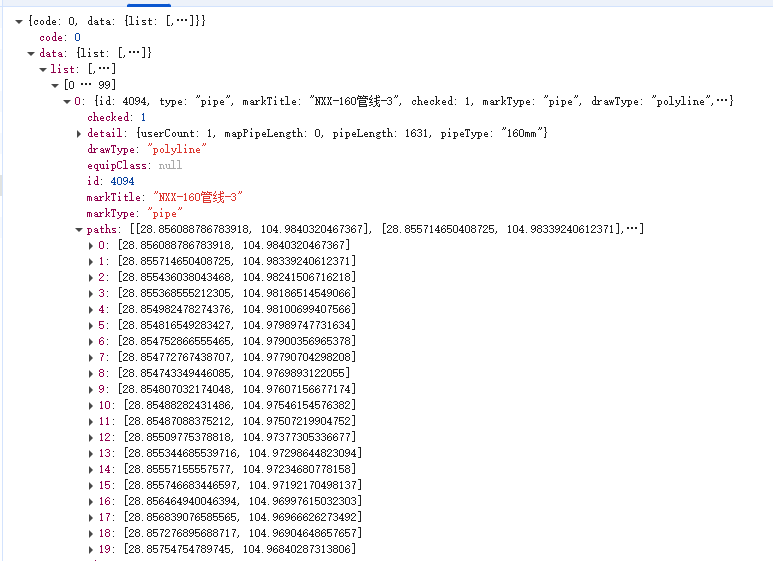Expand path entry 19 coordinates
Viewport: 773px width, 561px height.
click(91, 549)
